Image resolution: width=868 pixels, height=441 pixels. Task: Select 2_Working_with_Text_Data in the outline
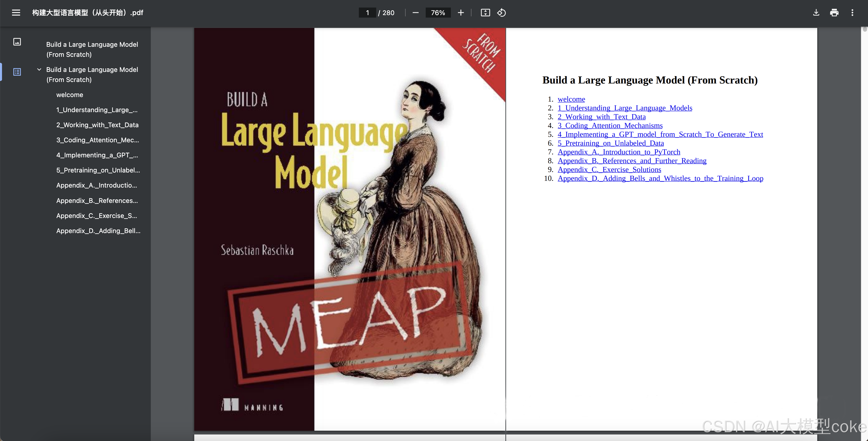(98, 125)
